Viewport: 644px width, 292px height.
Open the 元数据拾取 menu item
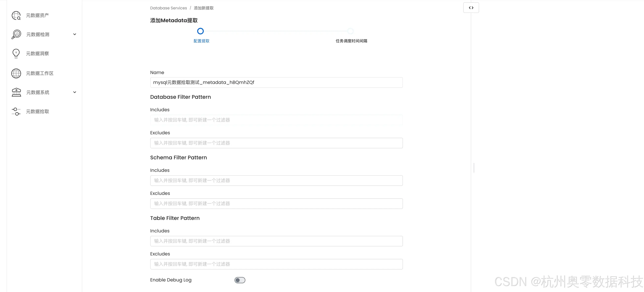point(37,112)
